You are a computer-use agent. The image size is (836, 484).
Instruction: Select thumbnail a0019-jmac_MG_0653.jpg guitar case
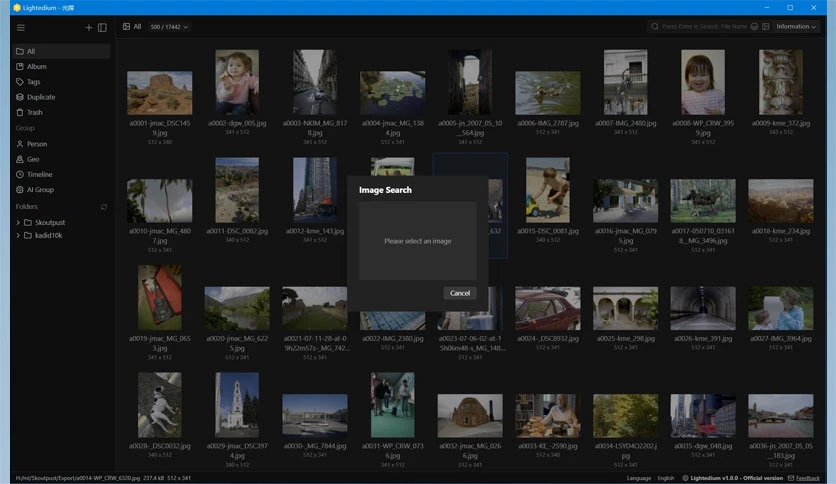(159, 297)
